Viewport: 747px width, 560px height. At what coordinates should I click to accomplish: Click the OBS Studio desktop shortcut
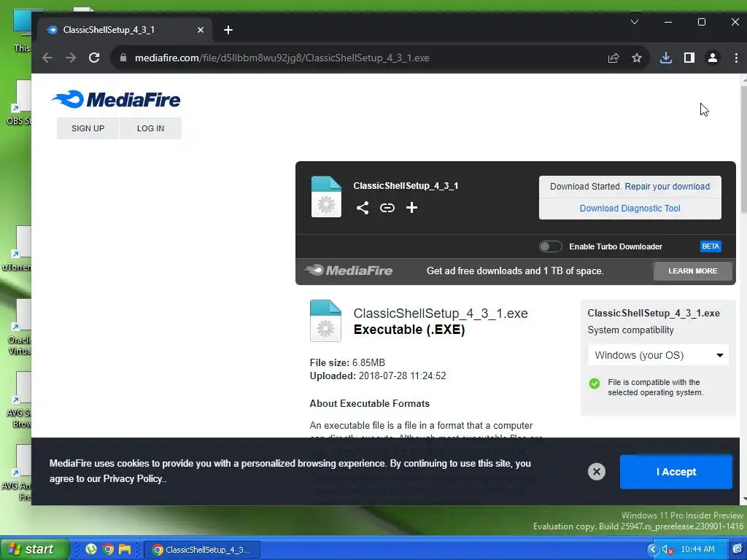point(19,104)
